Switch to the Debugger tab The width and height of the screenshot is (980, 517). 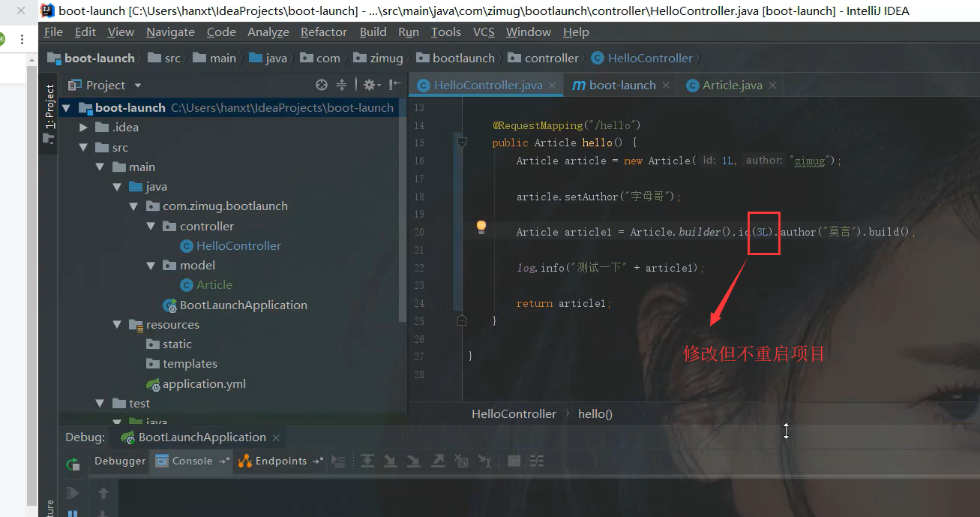click(x=120, y=461)
